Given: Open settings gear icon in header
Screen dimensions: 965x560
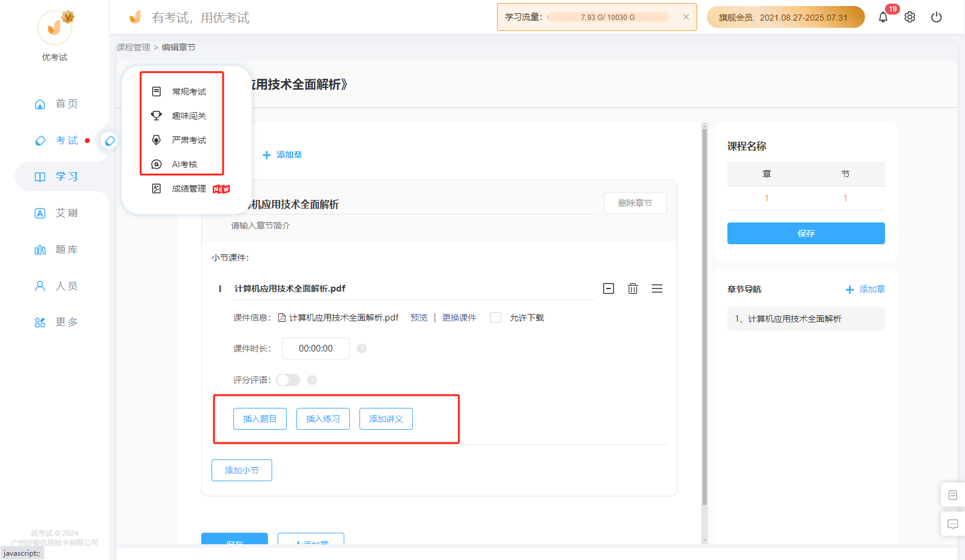Looking at the screenshot, I should tap(910, 18).
